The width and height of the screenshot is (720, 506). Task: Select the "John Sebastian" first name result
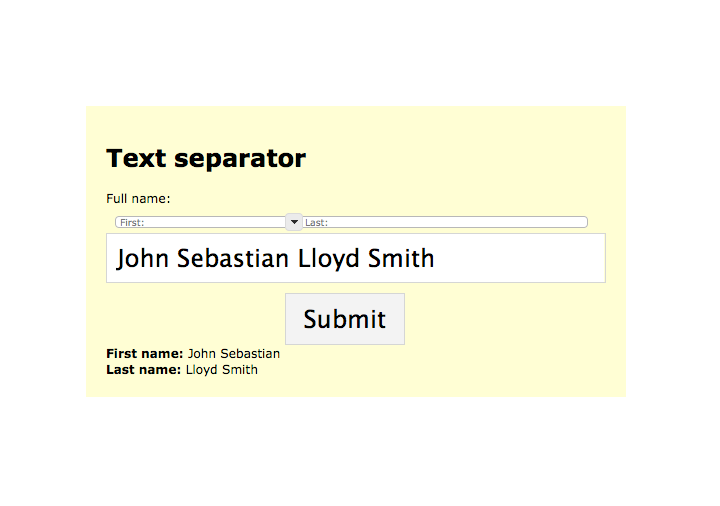(x=234, y=354)
